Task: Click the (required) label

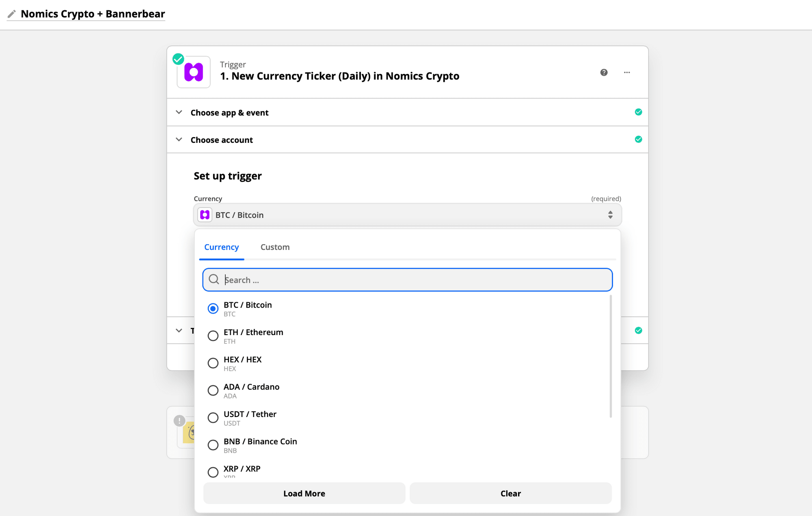Action: coord(606,198)
